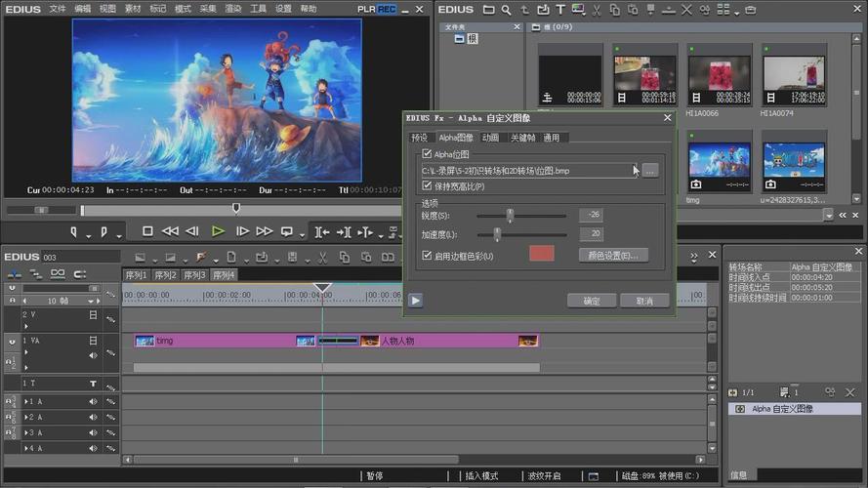Click the Cut scissors icon in bin toolbar
868x488 pixels.
(x=597, y=10)
